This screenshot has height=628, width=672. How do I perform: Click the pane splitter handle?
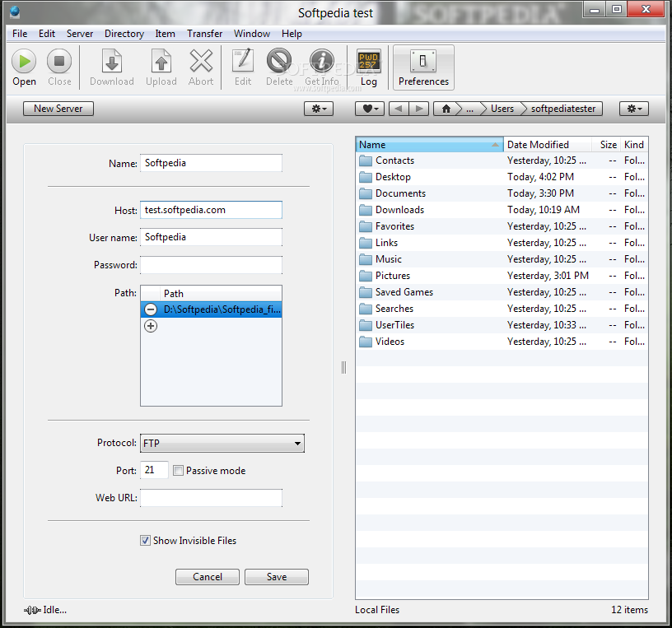click(x=343, y=368)
